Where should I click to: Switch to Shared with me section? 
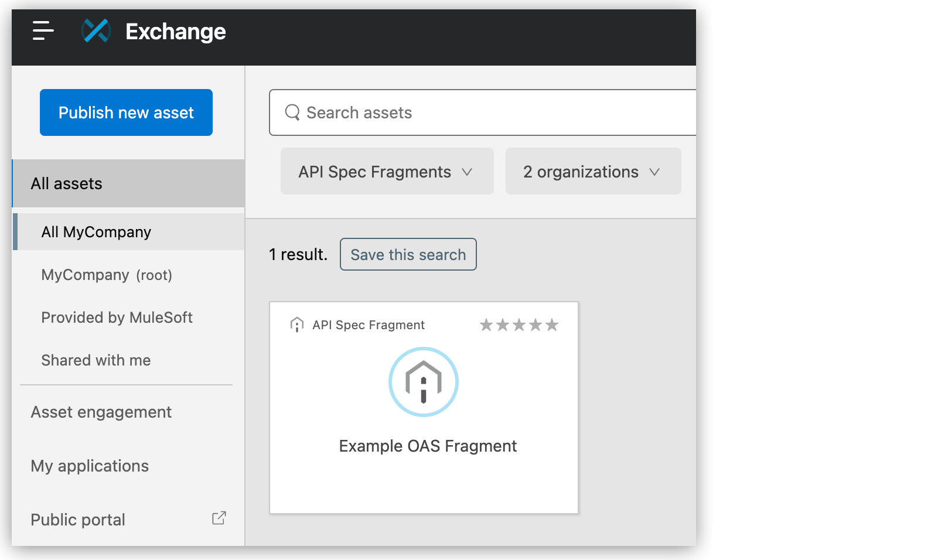pyautogui.click(x=96, y=360)
